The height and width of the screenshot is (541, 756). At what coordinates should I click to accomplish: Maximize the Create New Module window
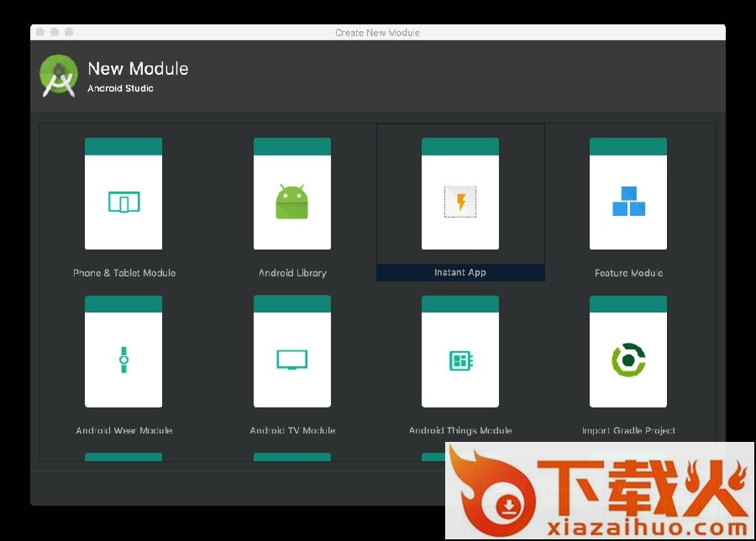[x=69, y=32]
